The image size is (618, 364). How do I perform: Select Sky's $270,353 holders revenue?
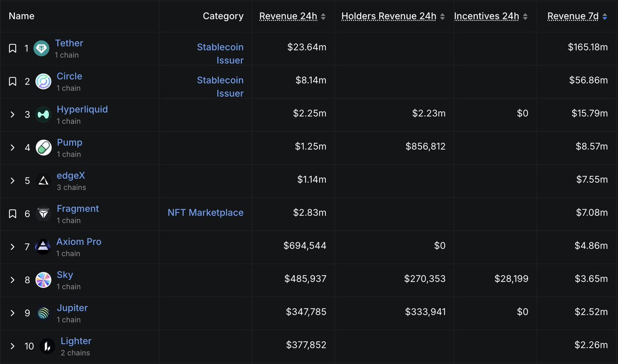tap(425, 279)
